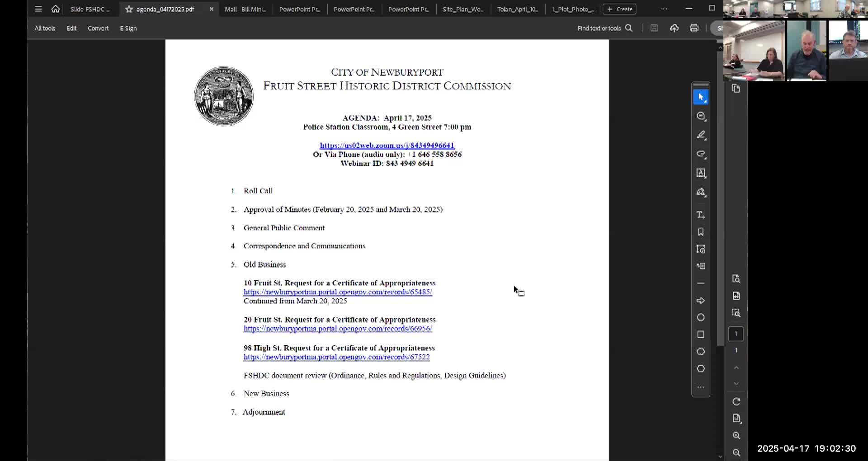Click the cloud upload icon
Screen dimensions: 868x461
pyautogui.click(x=674, y=28)
